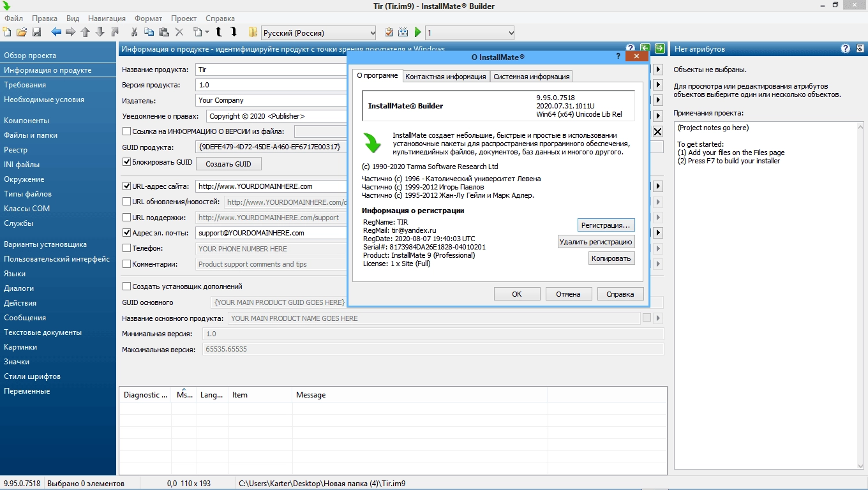868x490 pixels.
Task: Open help for the product information page
Action: tap(631, 48)
